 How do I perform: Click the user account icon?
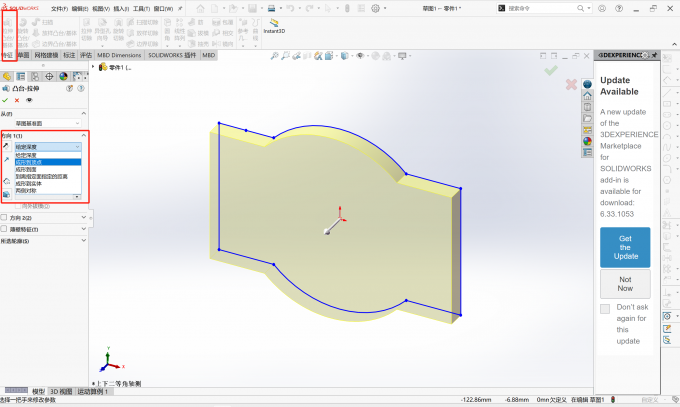pos(602,8)
